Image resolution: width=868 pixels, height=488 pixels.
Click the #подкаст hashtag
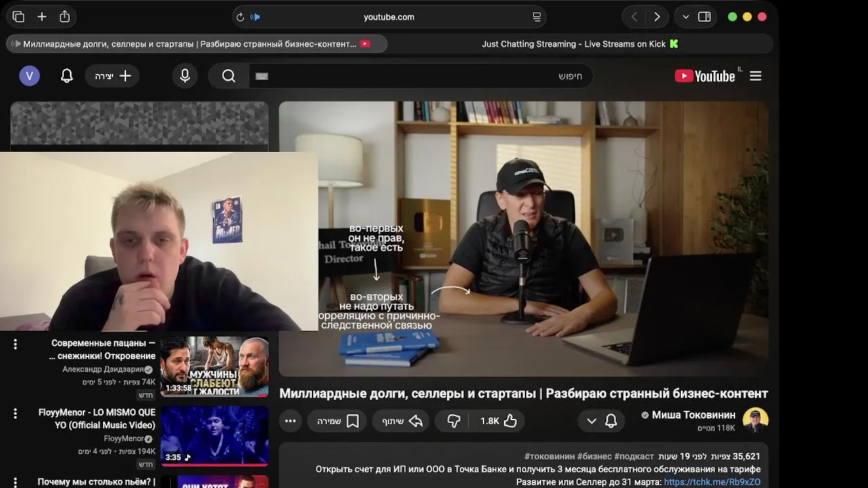tap(634, 457)
